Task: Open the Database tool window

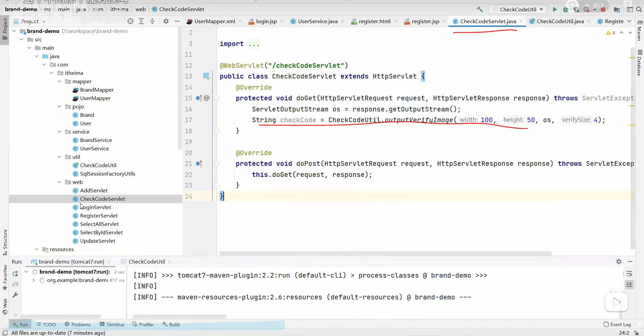Action: coord(640,63)
